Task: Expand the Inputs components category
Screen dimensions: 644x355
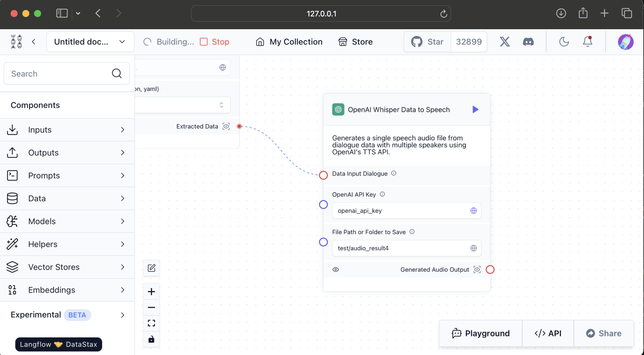Action: click(x=67, y=130)
